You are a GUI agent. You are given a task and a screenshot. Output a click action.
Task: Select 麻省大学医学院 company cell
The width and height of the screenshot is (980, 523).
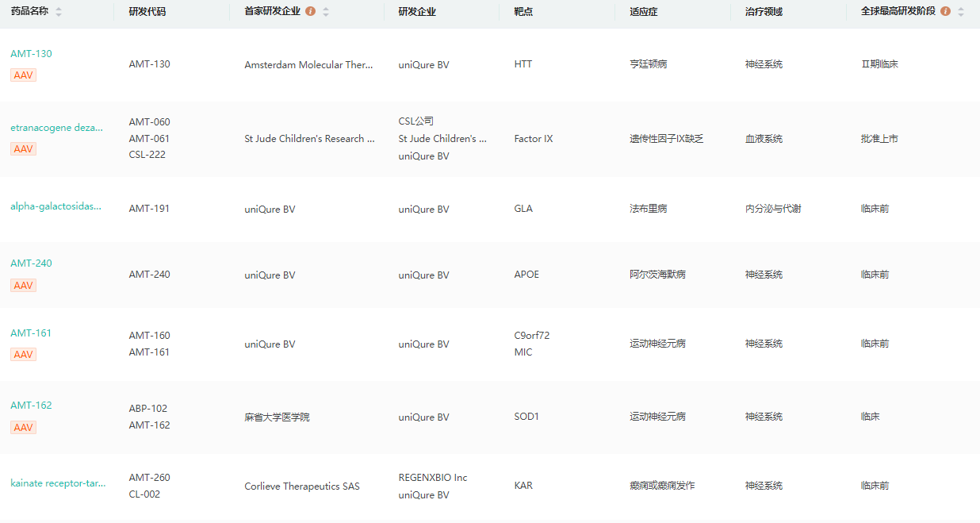click(x=277, y=417)
